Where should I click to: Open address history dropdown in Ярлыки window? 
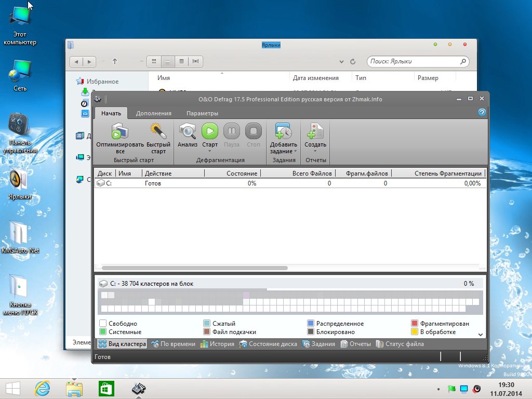pyautogui.click(x=341, y=62)
